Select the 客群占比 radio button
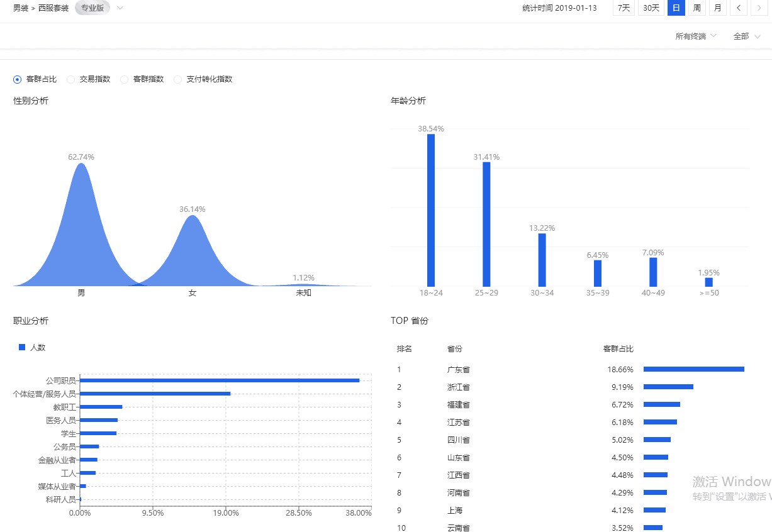This screenshot has width=772, height=532. click(18, 79)
